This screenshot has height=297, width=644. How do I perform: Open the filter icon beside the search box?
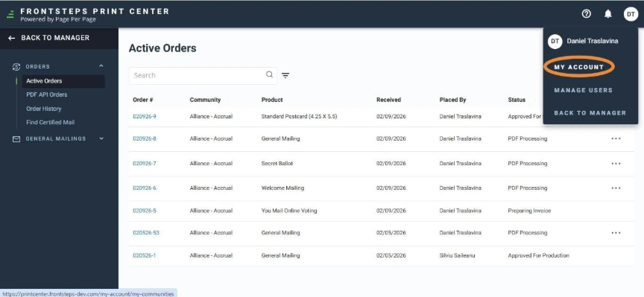[285, 75]
